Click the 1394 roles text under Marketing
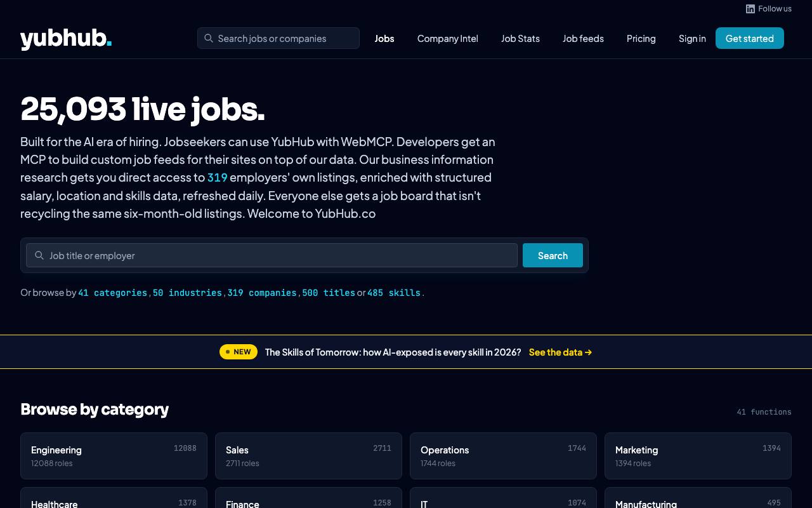Screen dimensions: 812x508 coord(632,464)
